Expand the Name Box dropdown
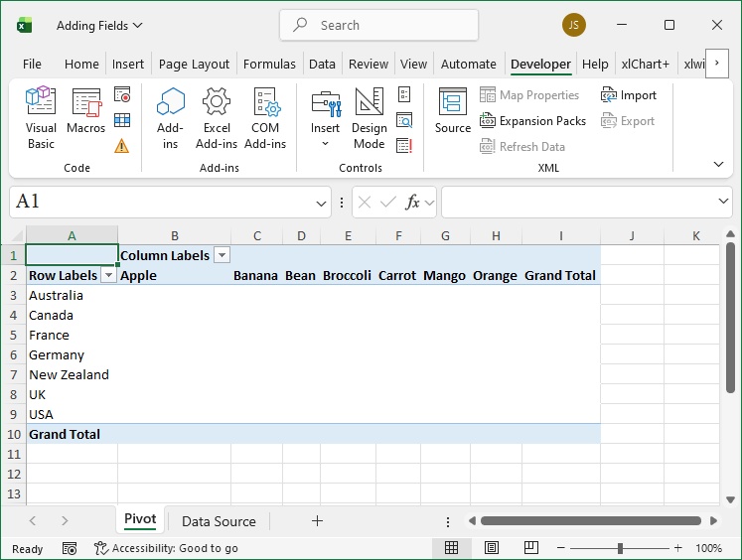Viewport: 742px width, 560px height. [x=321, y=204]
